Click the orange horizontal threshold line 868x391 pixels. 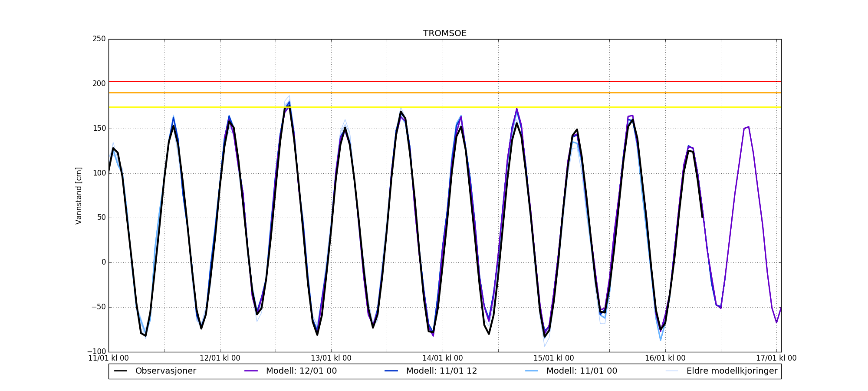tap(445, 93)
